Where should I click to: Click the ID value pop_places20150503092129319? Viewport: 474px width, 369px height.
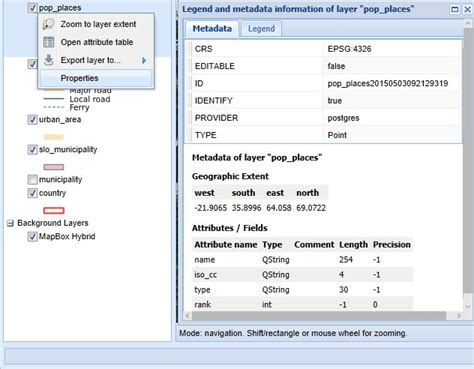coord(388,83)
